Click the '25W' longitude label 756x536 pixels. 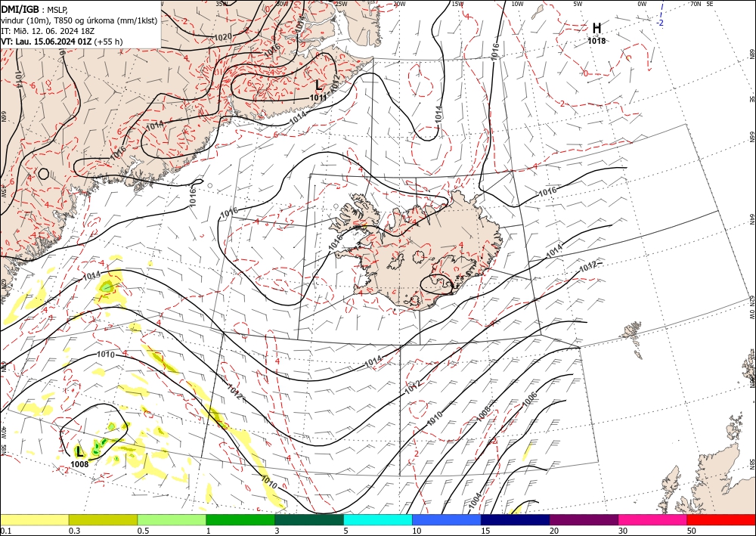pos(341,4)
